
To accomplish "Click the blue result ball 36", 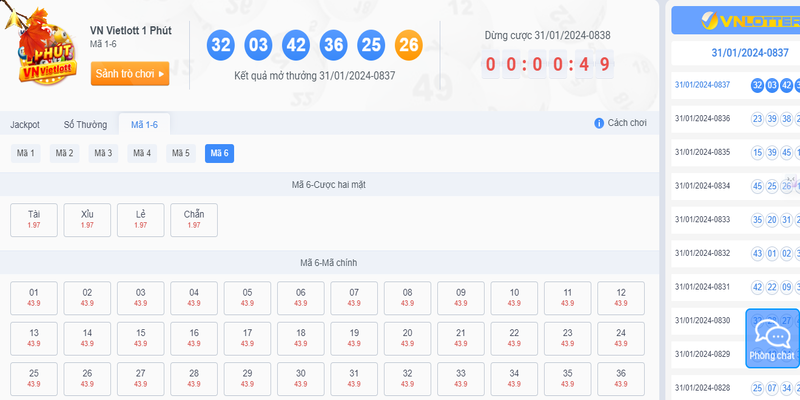I will click(333, 45).
